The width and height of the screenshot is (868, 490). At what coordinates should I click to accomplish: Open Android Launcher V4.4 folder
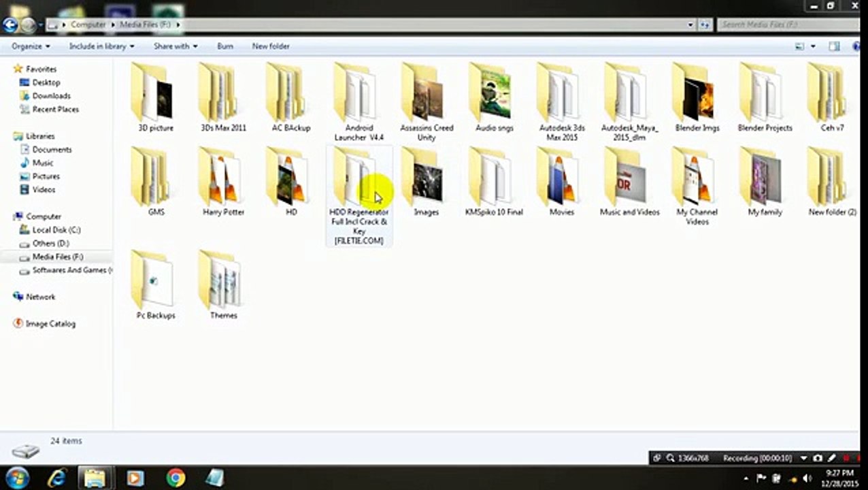(x=358, y=101)
